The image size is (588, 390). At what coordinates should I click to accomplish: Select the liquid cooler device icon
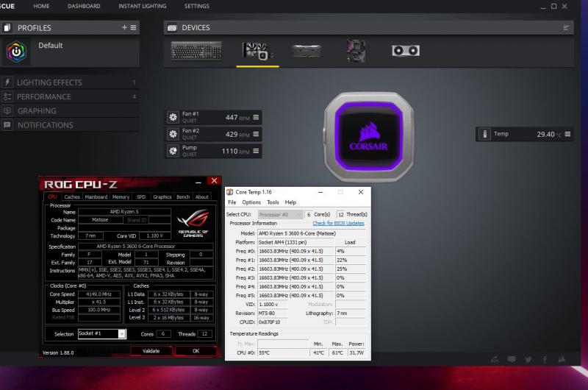coord(257,51)
